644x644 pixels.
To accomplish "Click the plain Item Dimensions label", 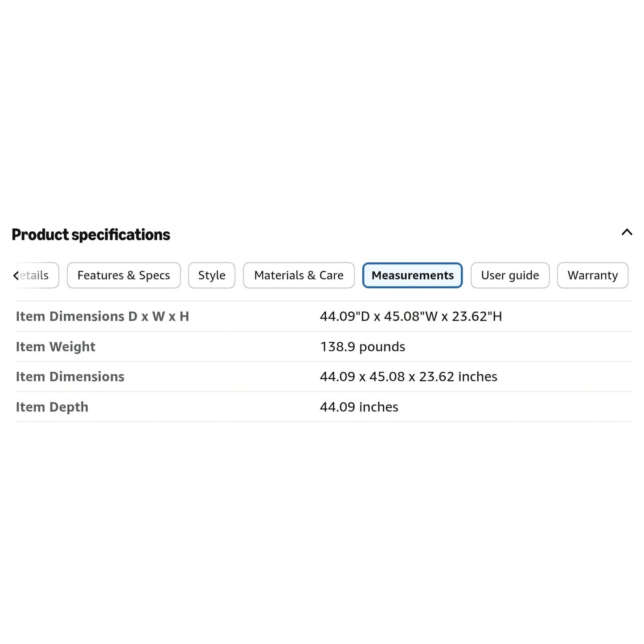I will 70,377.
